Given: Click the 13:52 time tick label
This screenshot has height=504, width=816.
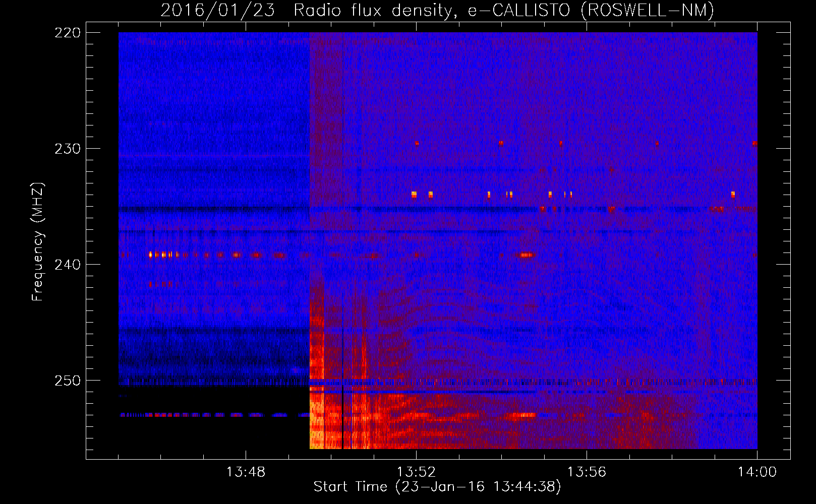Looking at the screenshot, I should (x=416, y=472).
